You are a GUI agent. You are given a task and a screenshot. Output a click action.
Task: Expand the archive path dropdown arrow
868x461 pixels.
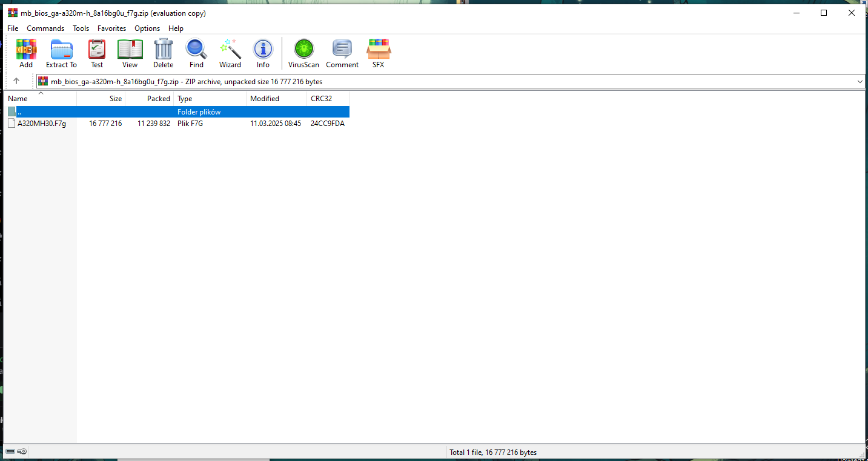click(x=860, y=82)
